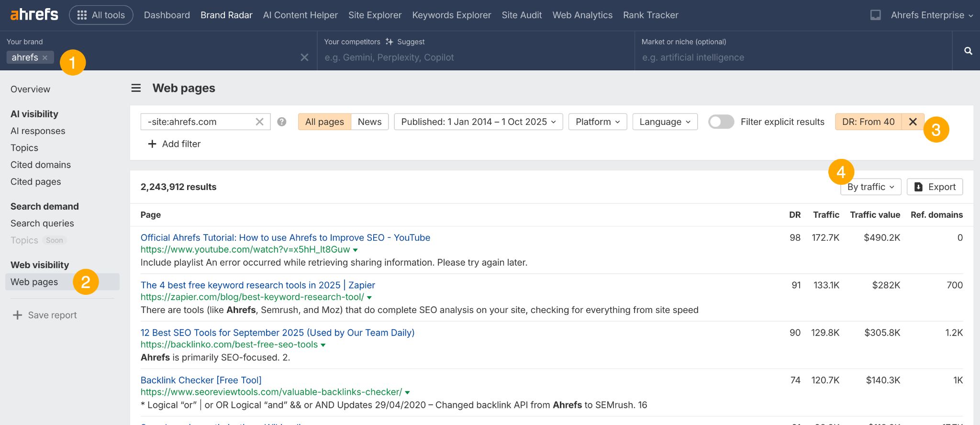The image size is (980, 425).
Task: Remove the DR: From 40 filter
Action: (x=913, y=122)
